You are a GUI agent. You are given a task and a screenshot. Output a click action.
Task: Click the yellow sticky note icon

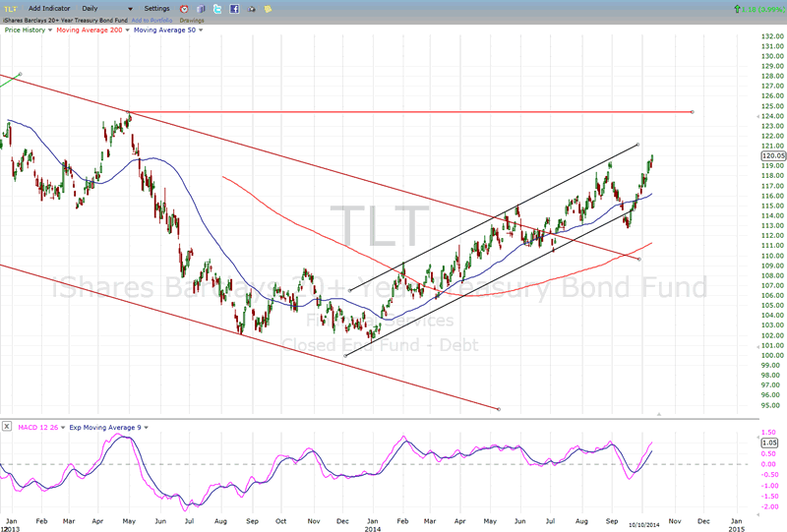tap(268, 9)
